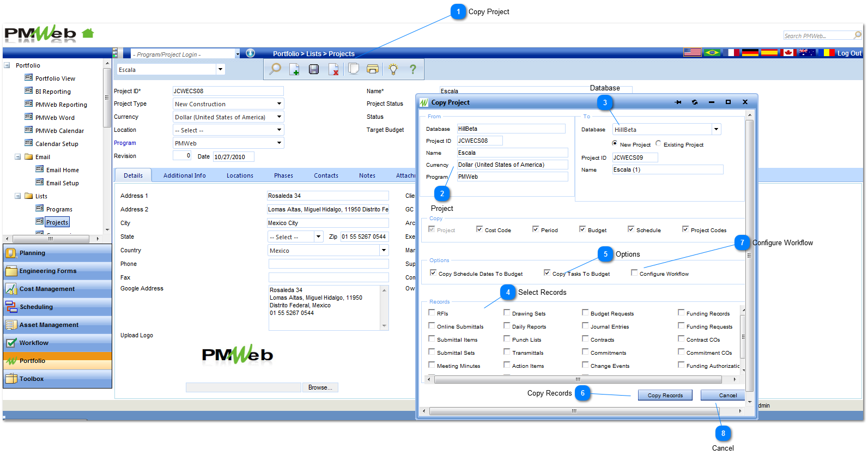Open the Program/Project Login dropdown
Image resolution: width=868 pixels, height=461 pixels.
[x=238, y=54]
